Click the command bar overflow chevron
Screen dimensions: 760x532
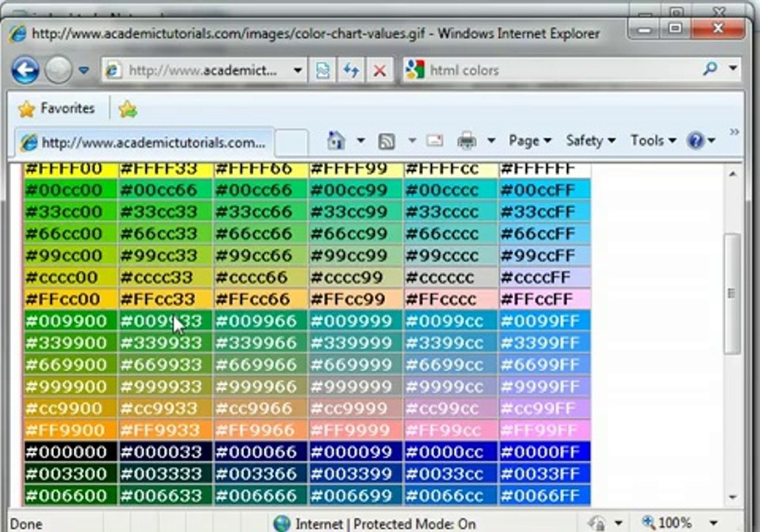coord(734,132)
